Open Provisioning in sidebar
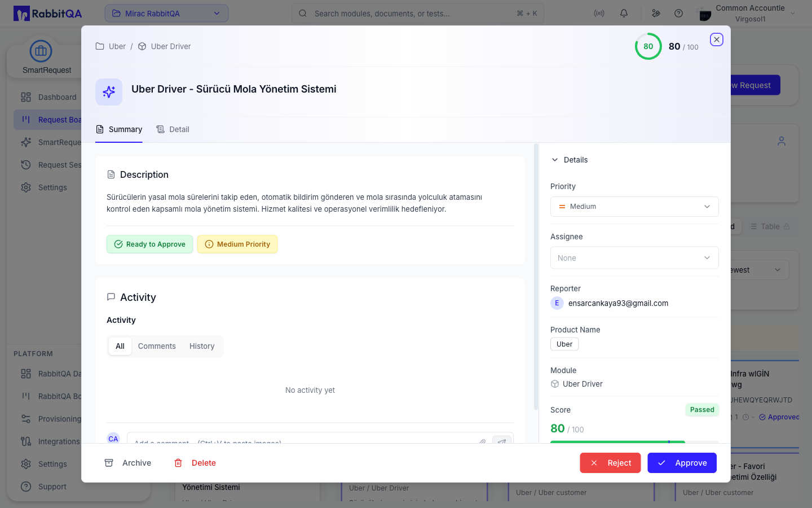The image size is (812, 508). (x=48, y=419)
